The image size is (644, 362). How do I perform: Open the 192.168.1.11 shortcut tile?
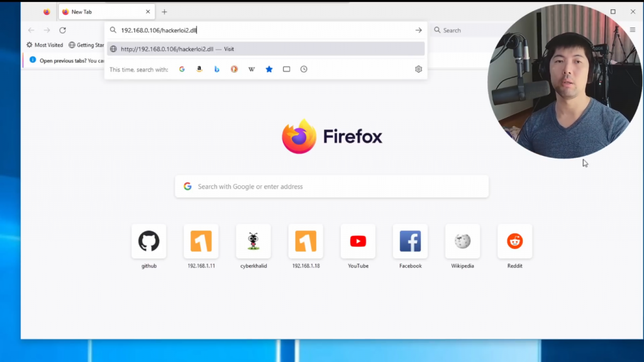[x=201, y=241]
